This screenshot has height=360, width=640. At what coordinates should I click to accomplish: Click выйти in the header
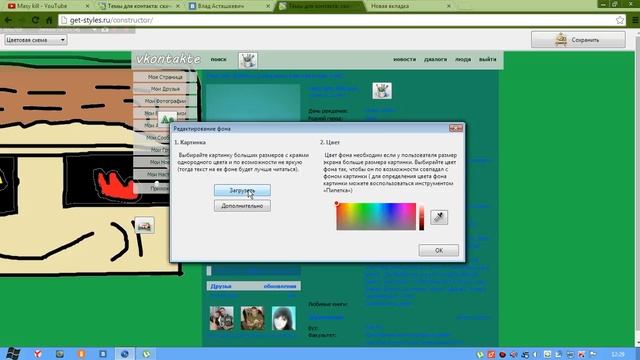tap(487, 59)
